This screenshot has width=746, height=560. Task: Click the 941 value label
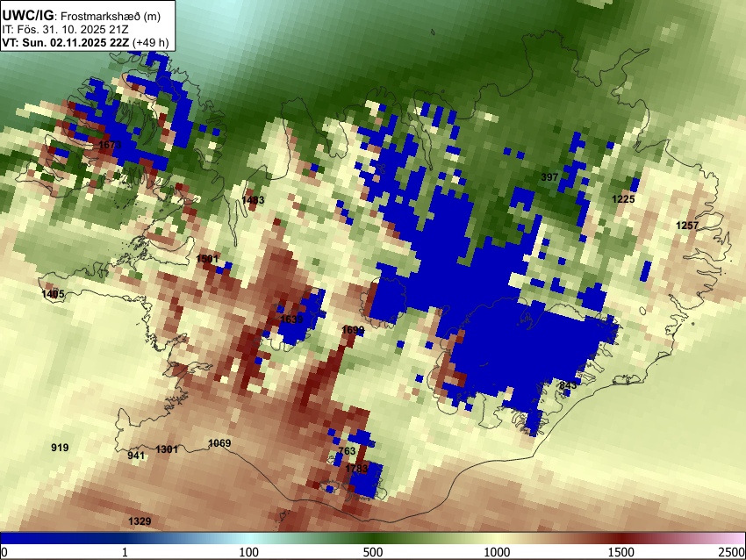click(x=135, y=456)
